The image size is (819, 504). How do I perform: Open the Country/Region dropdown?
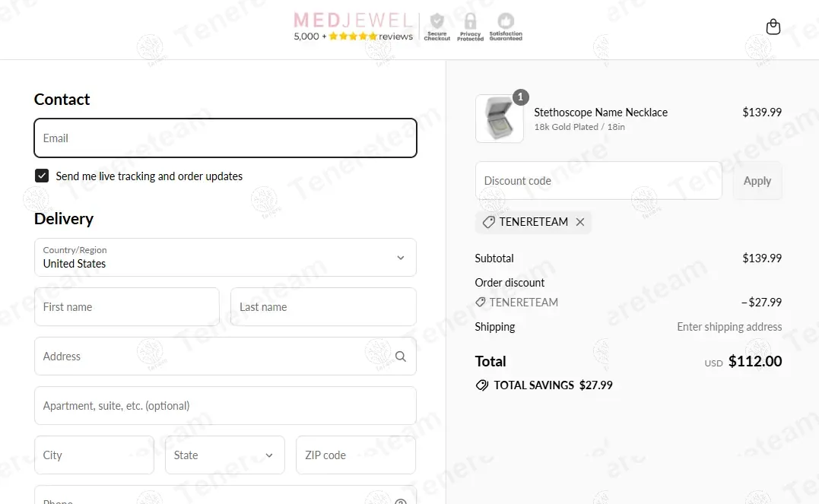(225, 258)
